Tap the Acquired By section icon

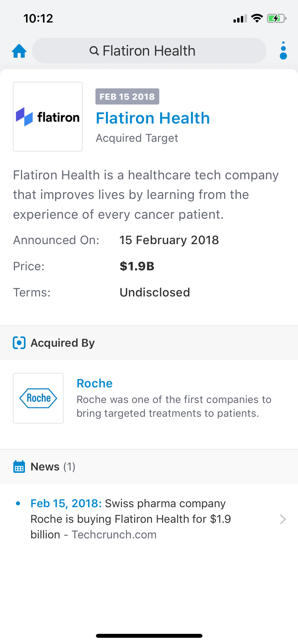pyautogui.click(x=19, y=343)
